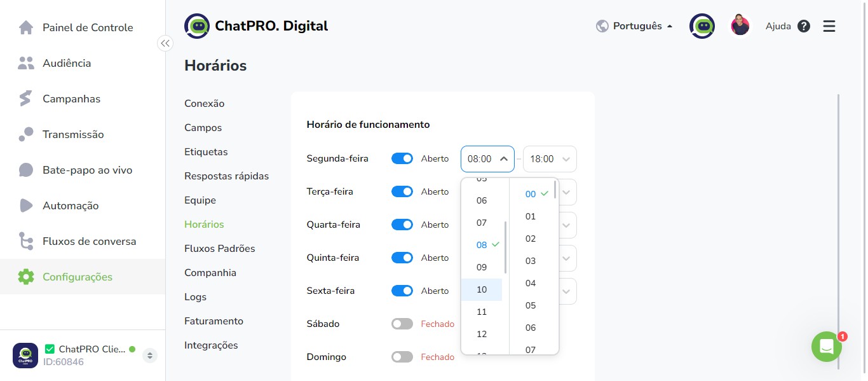Toggle Quinta-feira open switch
The width and height of the screenshot is (868, 381).
pyautogui.click(x=402, y=258)
